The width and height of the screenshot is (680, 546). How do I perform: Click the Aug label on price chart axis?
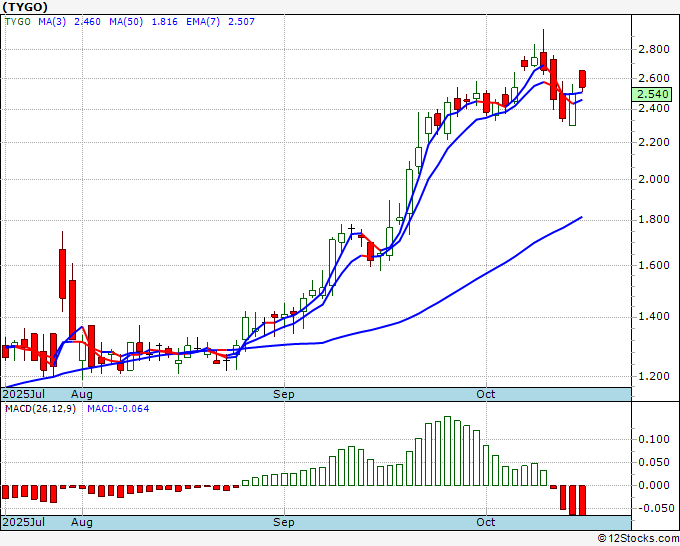click(x=82, y=394)
